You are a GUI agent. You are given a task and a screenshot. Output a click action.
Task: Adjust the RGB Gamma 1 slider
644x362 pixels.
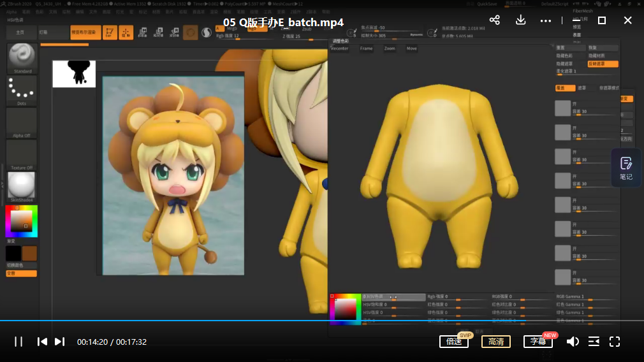[587, 297]
